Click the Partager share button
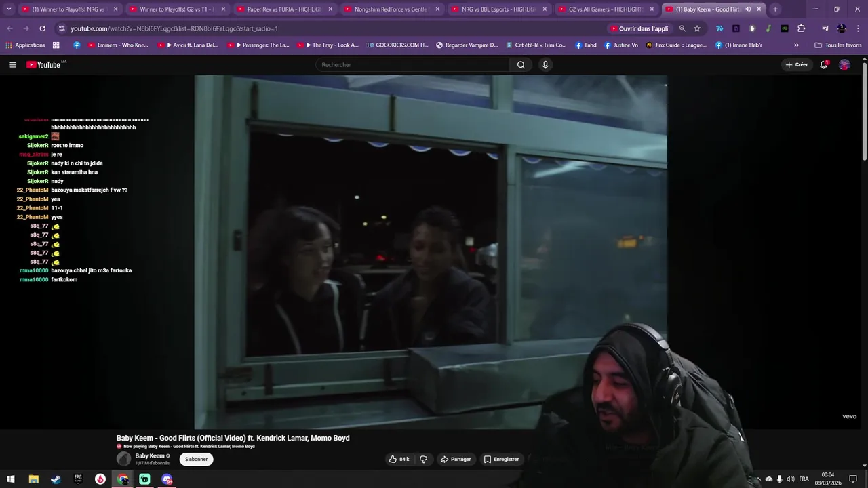Viewport: 868px width, 488px height. coord(455,459)
